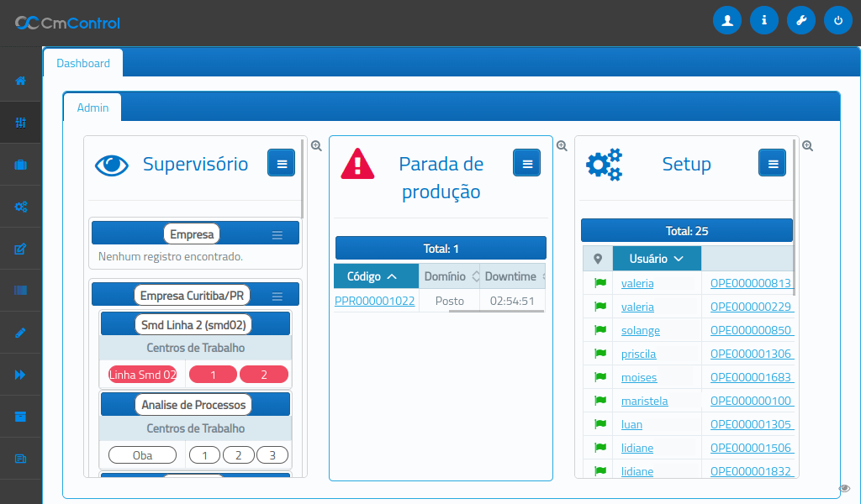Click the Linha Smd 02 red badge

click(x=142, y=375)
